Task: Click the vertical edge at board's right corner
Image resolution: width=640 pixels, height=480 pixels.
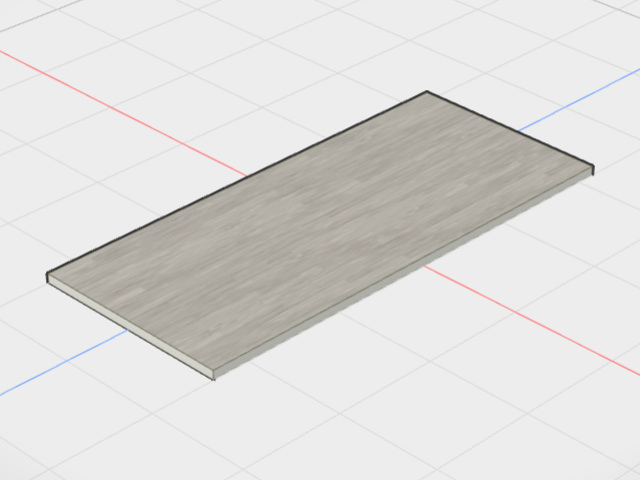Action: [593, 171]
